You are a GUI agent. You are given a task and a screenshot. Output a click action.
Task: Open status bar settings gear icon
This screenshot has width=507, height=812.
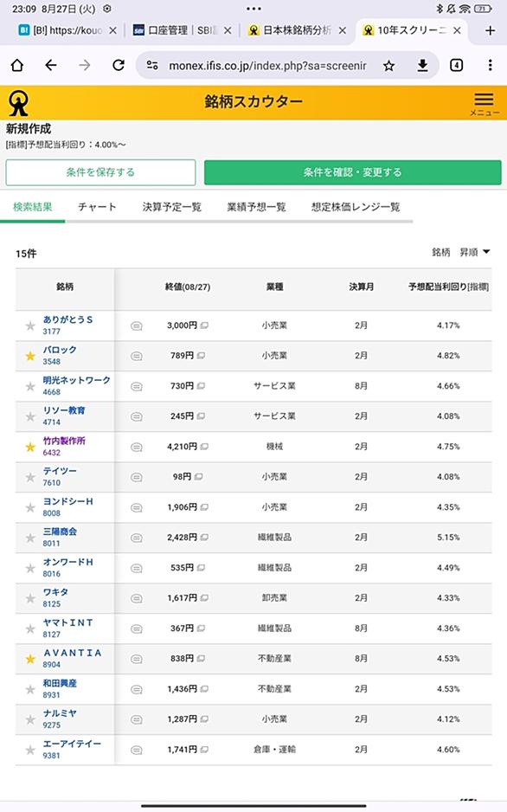point(107,9)
